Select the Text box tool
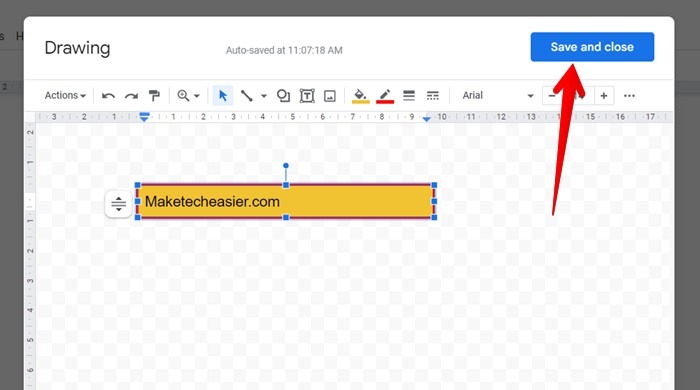 click(x=307, y=96)
